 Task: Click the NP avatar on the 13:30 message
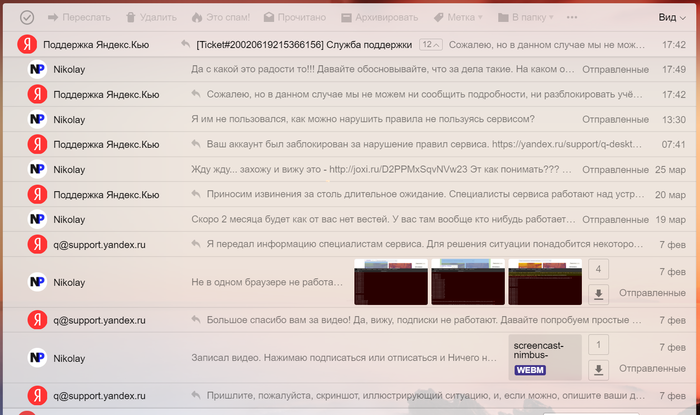coord(37,119)
